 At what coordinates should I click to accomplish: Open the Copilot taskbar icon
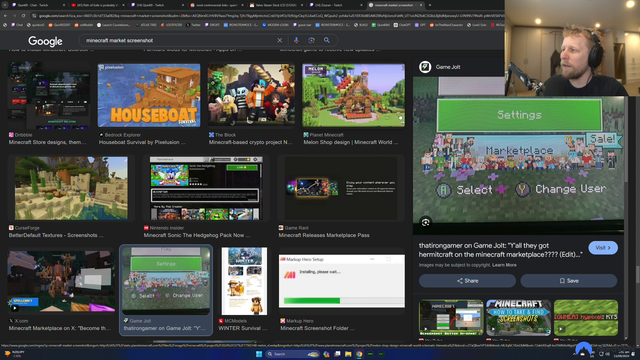[x=326, y=354]
